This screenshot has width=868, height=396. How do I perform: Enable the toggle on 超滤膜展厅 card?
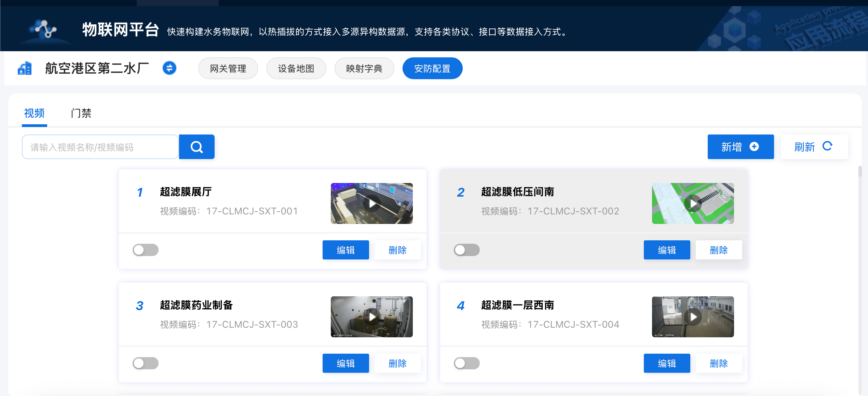coord(145,250)
